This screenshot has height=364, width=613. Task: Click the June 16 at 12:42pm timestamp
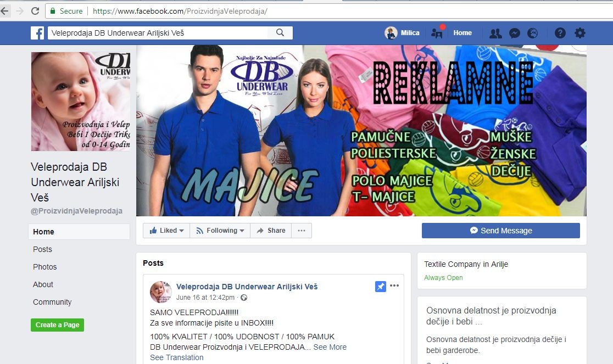pyautogui.click(x=205, y=298)
